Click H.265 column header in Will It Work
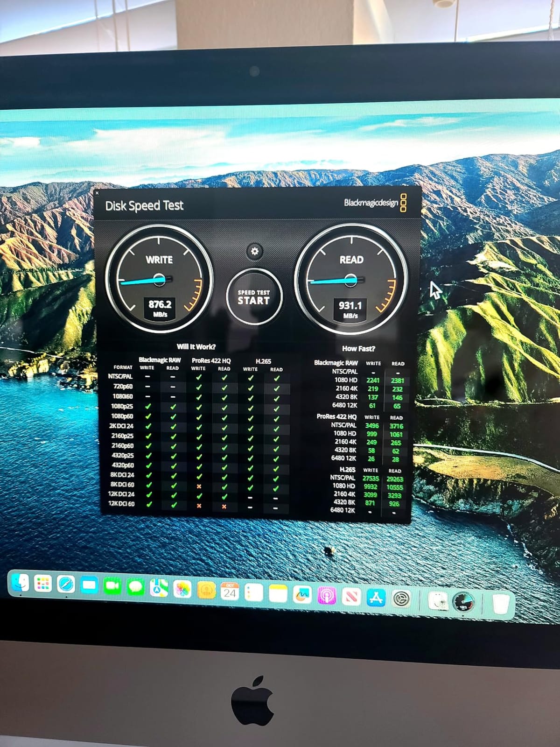The width and height of the screenshot is (560, 747). pyautogui.click(x=263, y=361)
